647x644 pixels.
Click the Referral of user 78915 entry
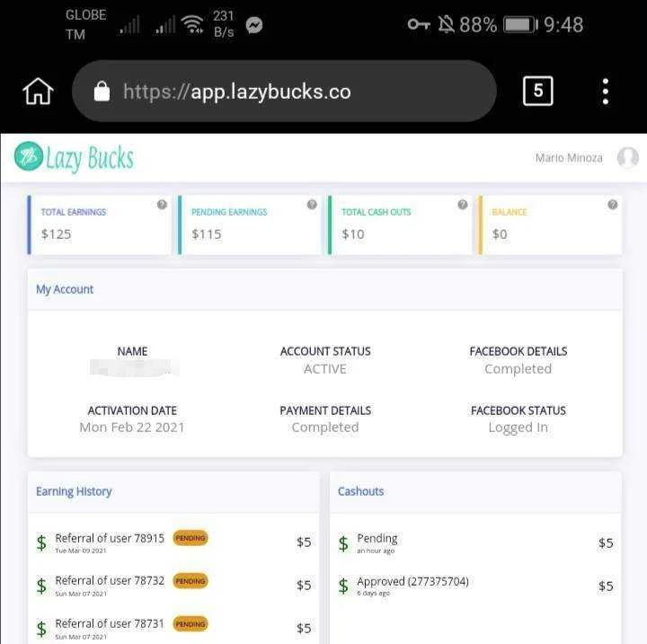(110, 538)
